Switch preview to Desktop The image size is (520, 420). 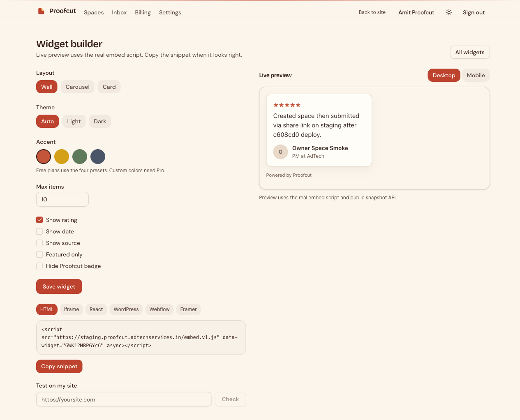[x=444, y=75]
